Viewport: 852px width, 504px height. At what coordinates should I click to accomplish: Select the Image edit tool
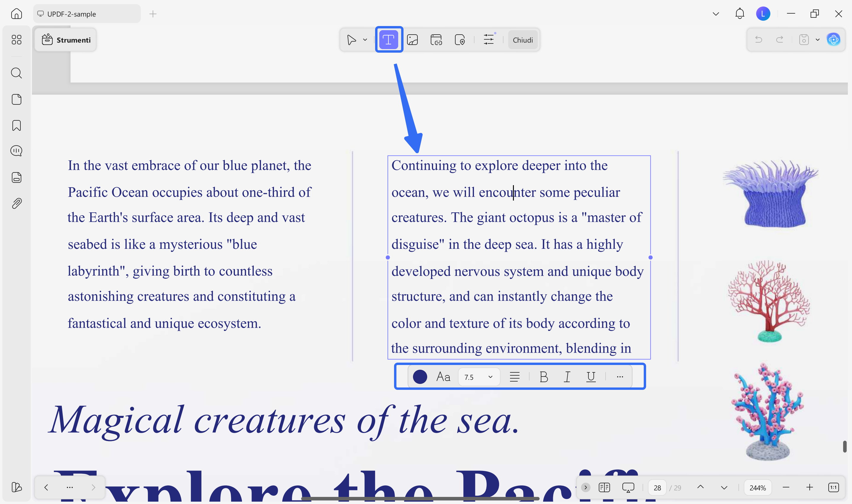pos(412,40)
